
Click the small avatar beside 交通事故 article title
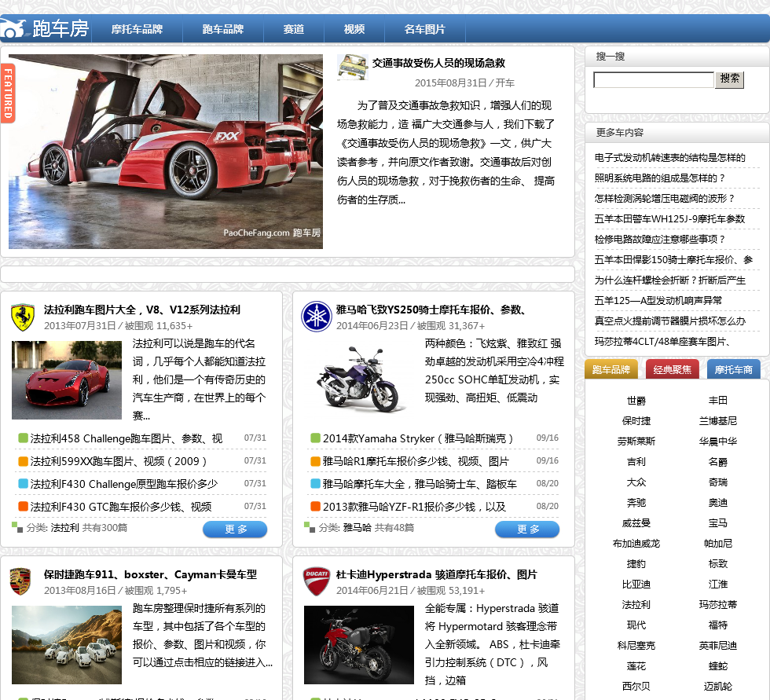click(352, 67)
